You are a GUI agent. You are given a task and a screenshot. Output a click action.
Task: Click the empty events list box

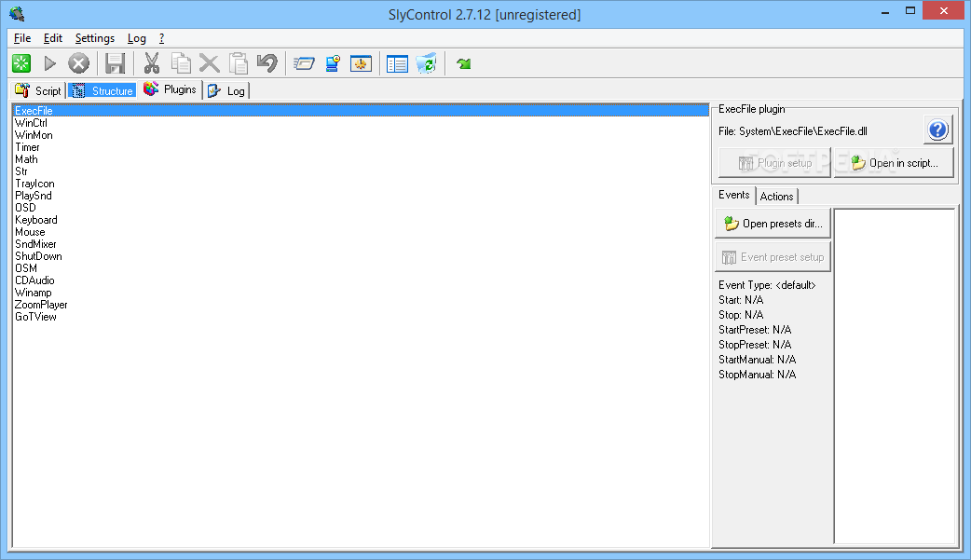click(895, 376)
